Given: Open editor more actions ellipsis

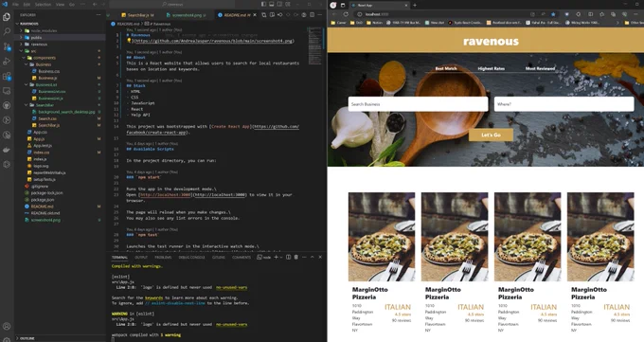Looking at the screenshot, I should click(320, 15).
